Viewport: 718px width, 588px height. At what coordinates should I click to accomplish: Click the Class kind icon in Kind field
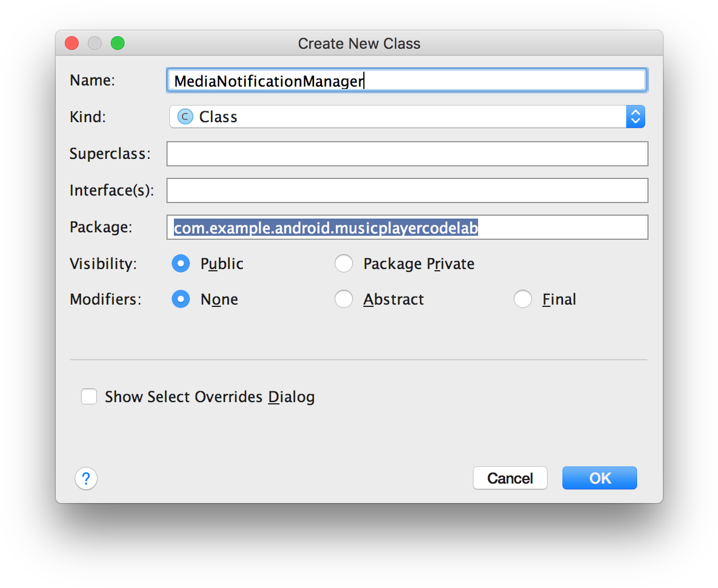click(x=184, y=116)
